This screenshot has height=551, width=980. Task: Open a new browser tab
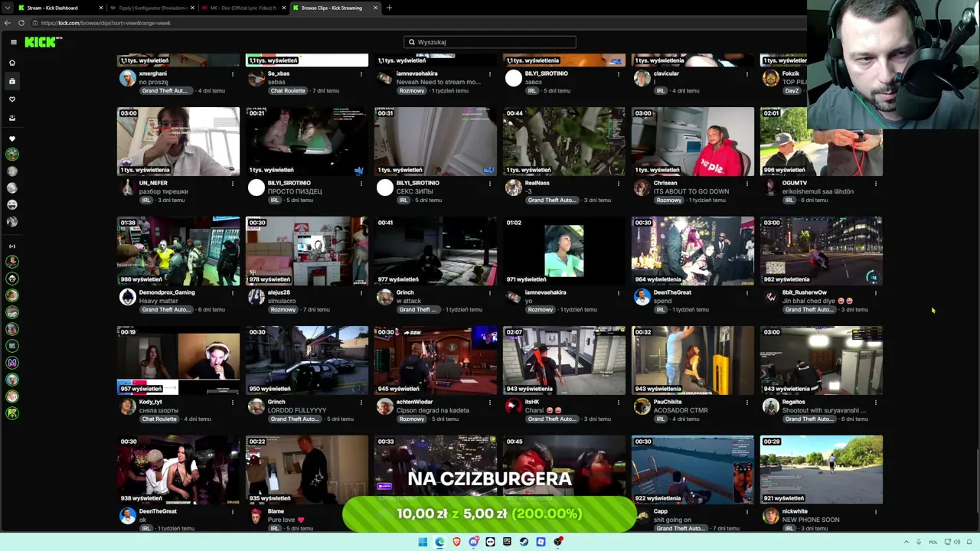click(x=389, y=8)
